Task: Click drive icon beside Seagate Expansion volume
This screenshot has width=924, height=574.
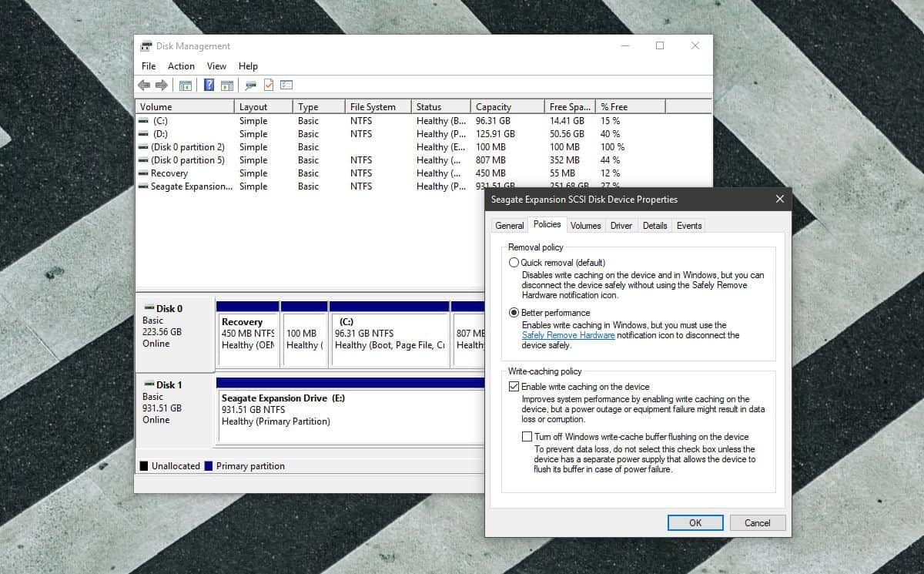Action: [143, 186]
